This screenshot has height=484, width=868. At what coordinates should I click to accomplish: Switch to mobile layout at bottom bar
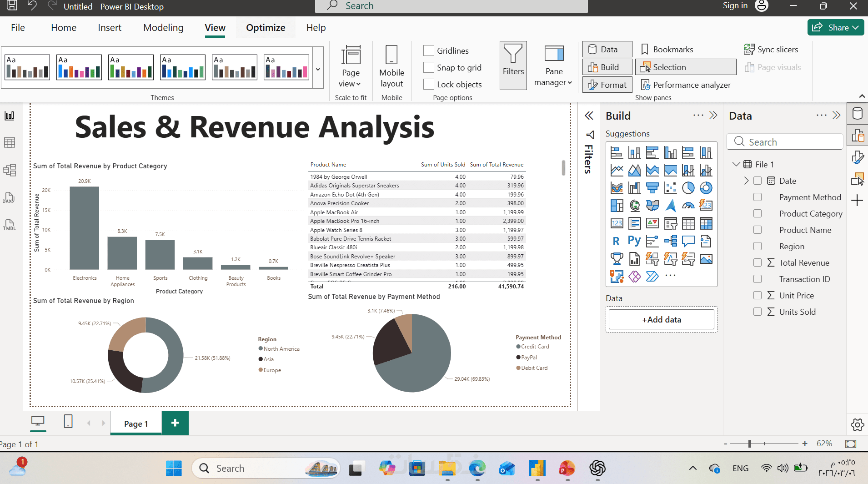(x=68, y=422)
